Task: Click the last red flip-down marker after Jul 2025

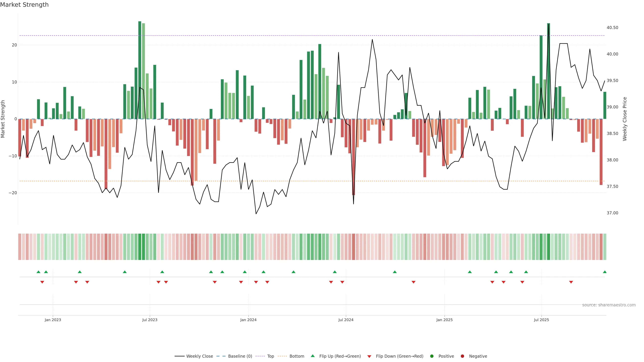Action: point(571,282)
